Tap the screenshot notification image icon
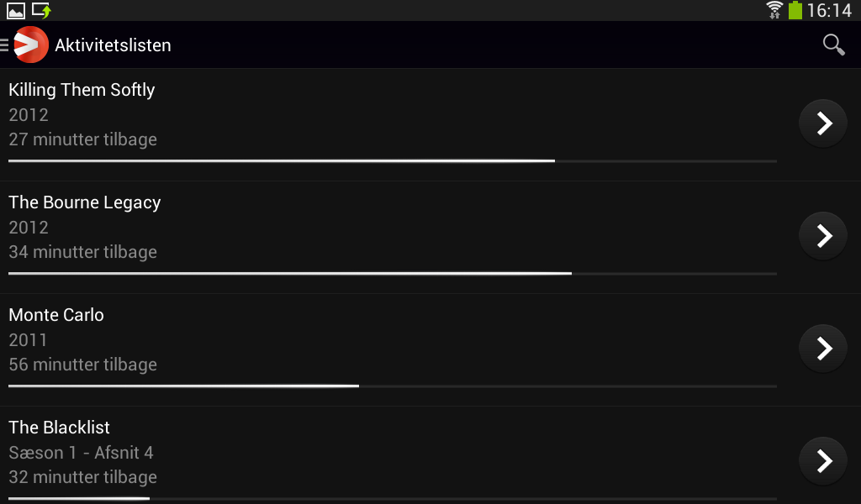The width and height of the screenshot is (861, 504). pyautogui.click(x=16, y=11)
